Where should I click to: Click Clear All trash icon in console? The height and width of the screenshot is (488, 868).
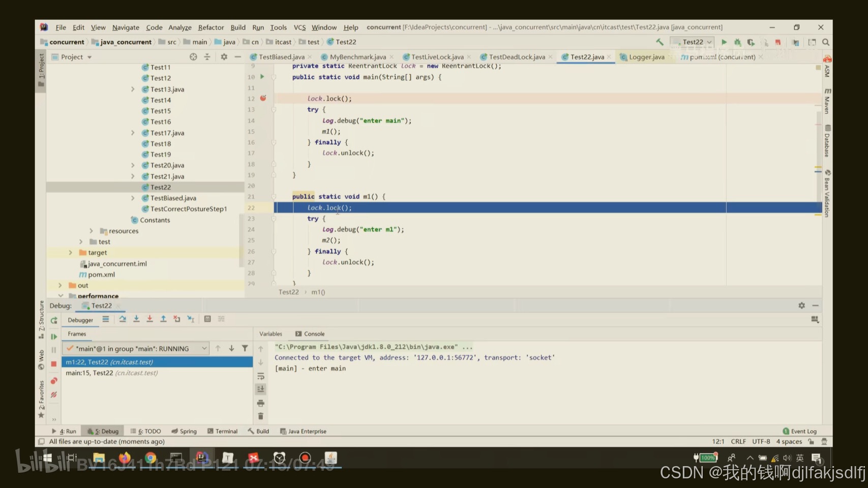pyautogui.click(x=261, y=416)
